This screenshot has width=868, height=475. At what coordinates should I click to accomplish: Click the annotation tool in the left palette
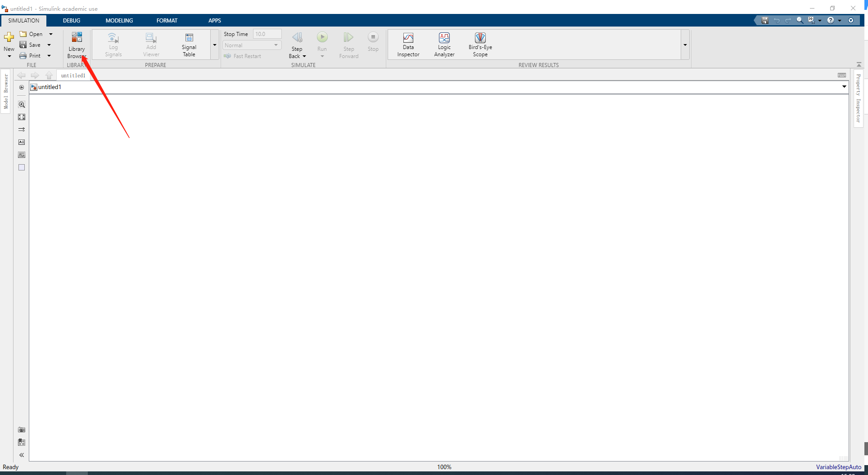point(22,142)
